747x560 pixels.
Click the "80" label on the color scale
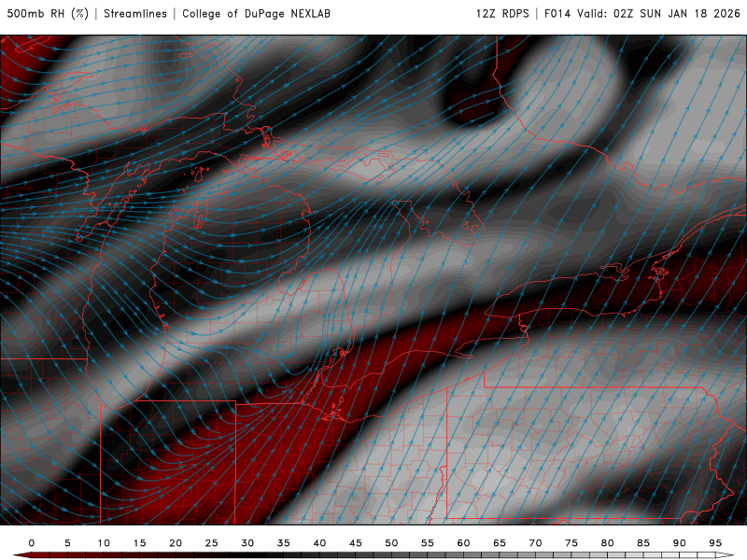coord(608,543)
